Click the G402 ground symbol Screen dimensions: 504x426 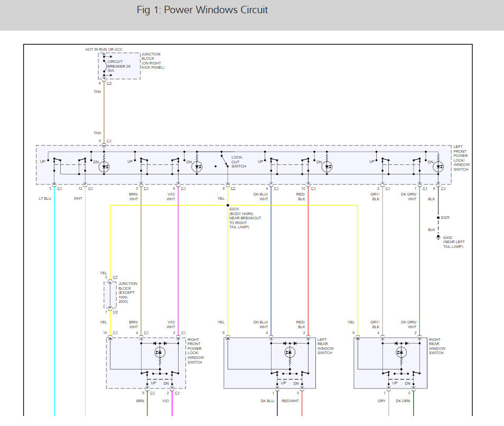pyautogui.click(x=438, y=238)
